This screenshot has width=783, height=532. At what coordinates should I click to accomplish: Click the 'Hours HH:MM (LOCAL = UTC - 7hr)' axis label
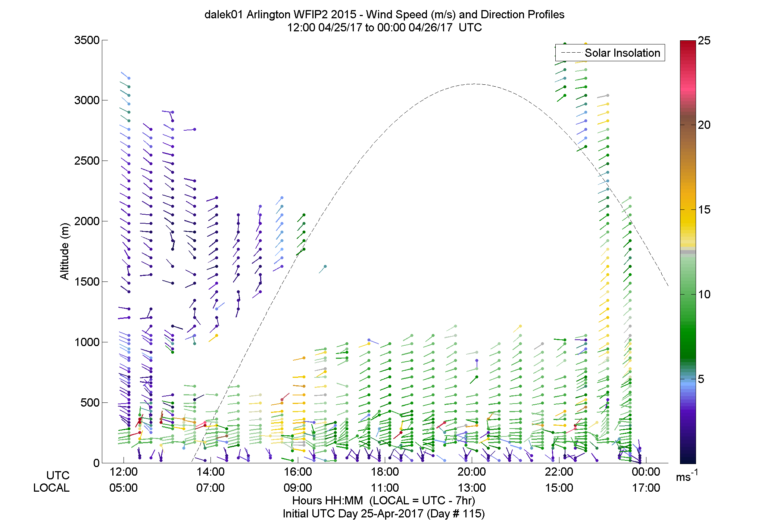pyautogui.click(x=384, y=501)
